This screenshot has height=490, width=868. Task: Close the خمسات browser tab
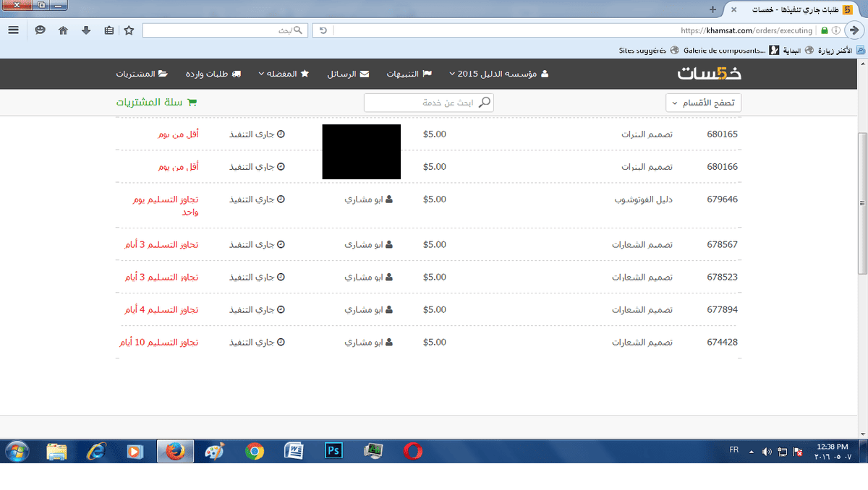tap(734, 9)
